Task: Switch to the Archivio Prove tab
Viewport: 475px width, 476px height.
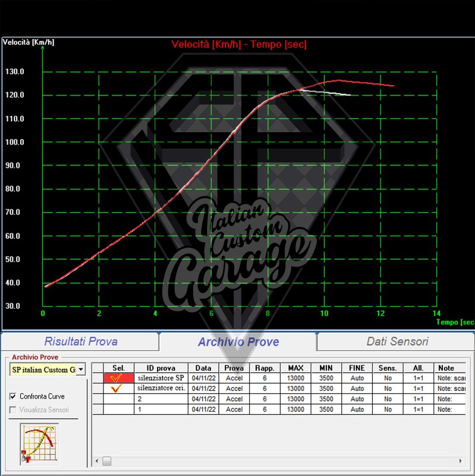Action: point(238,342)
